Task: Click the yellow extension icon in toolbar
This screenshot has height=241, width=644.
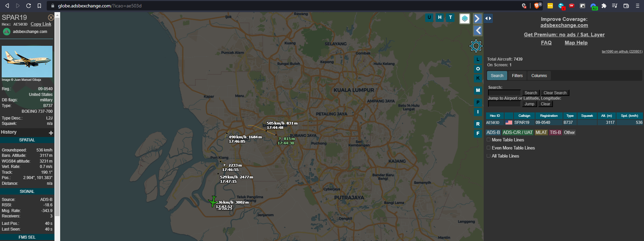Action: (550, 6)
